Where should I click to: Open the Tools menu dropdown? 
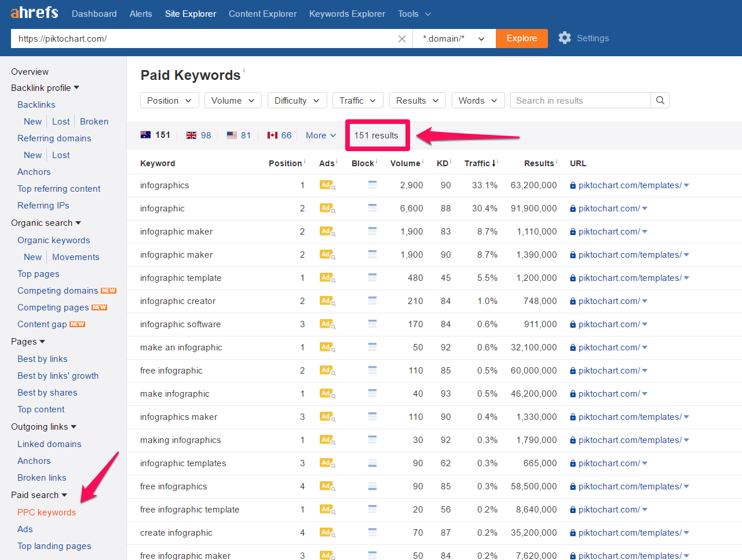[x=415, y=14]
